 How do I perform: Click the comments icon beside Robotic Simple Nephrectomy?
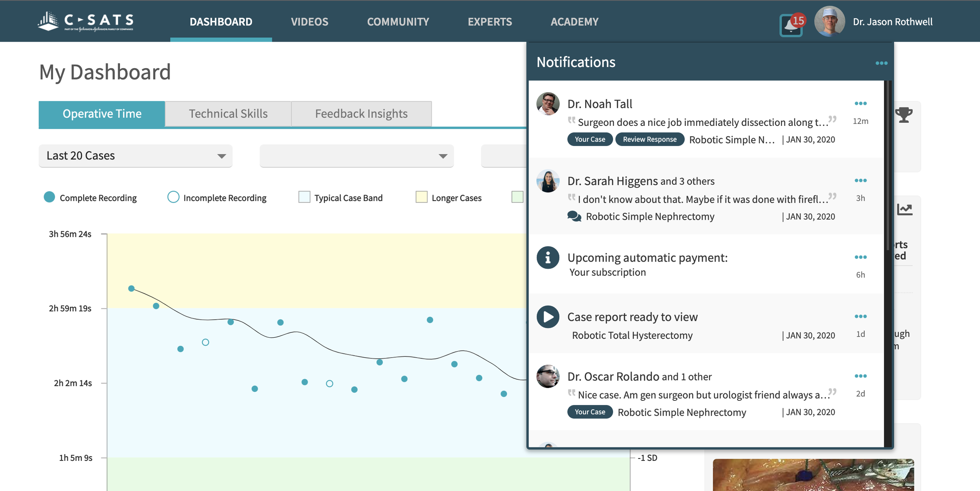[574, 216]
